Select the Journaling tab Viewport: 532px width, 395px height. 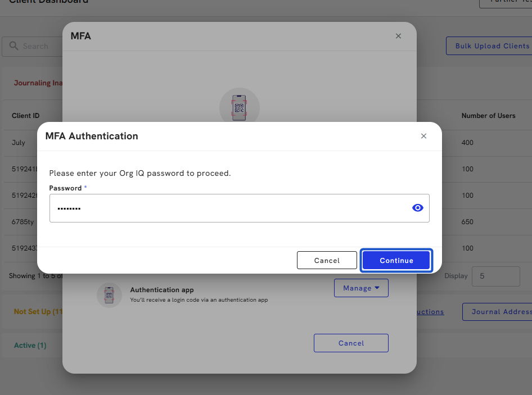[x=38, y=83]
